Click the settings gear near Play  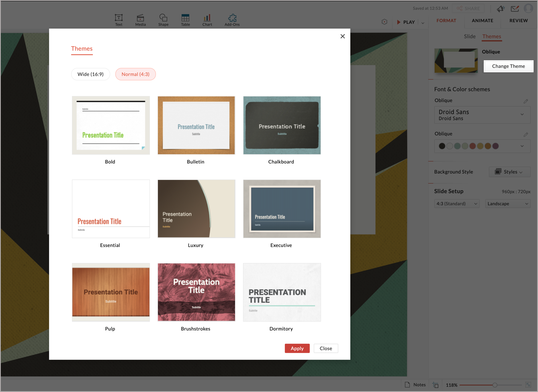384,22
